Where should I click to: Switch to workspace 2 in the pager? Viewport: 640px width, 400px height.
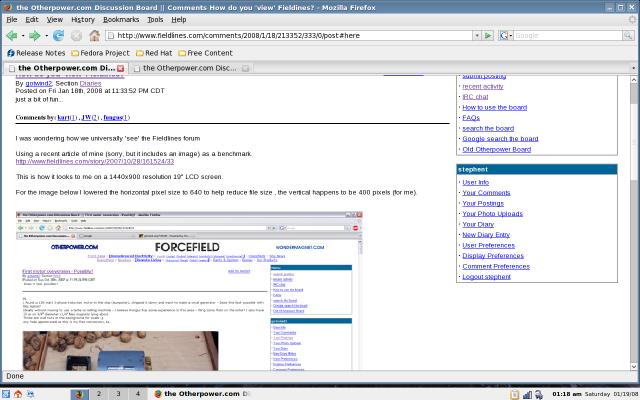click(x=99, y=394)
